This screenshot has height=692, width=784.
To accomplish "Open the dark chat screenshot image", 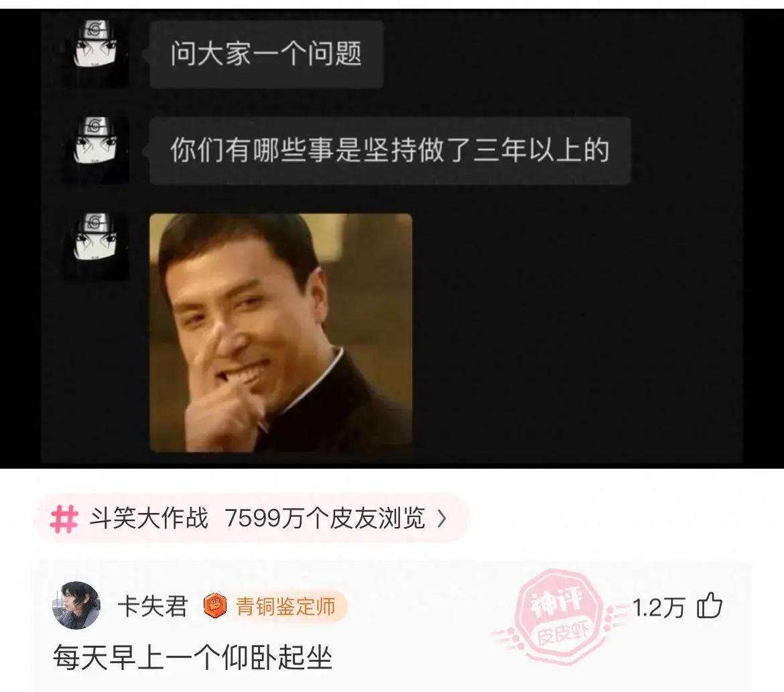I will coord(392,238).
